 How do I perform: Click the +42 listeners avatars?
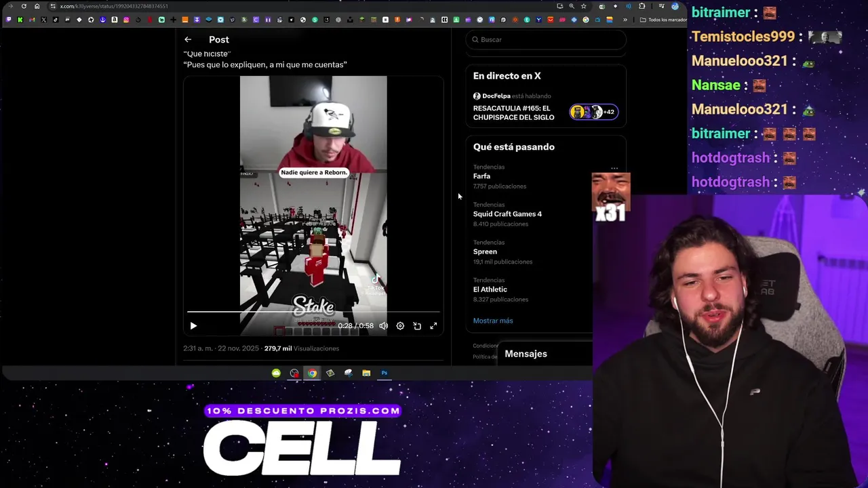pos(593,112)
